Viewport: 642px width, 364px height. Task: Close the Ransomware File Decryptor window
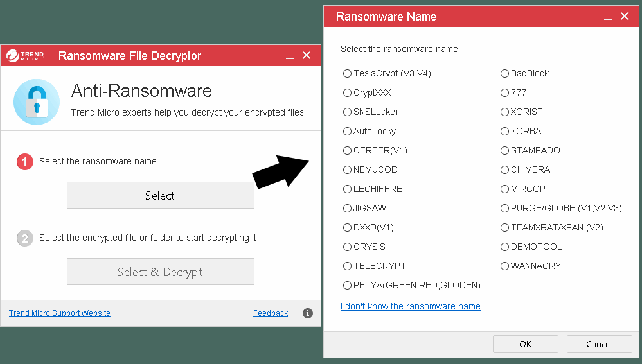(x=307, y=55)
